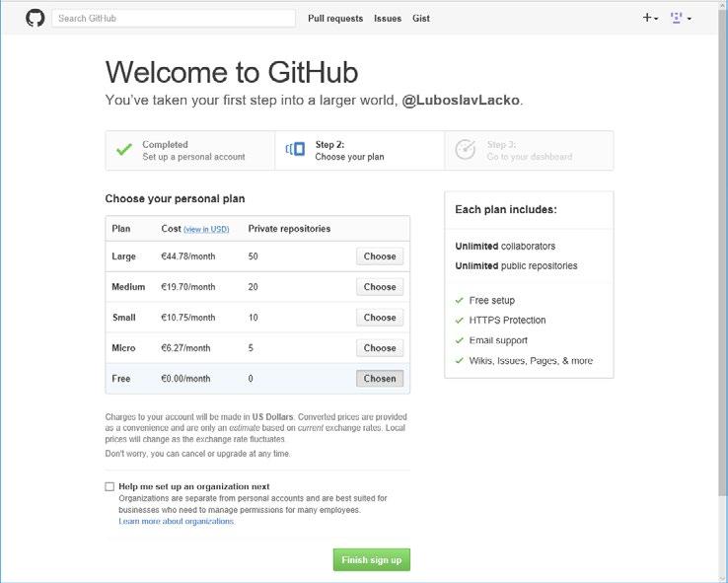728x583 pixels.
Task: Click the Private repositories column header
Action: pos(289,229)
